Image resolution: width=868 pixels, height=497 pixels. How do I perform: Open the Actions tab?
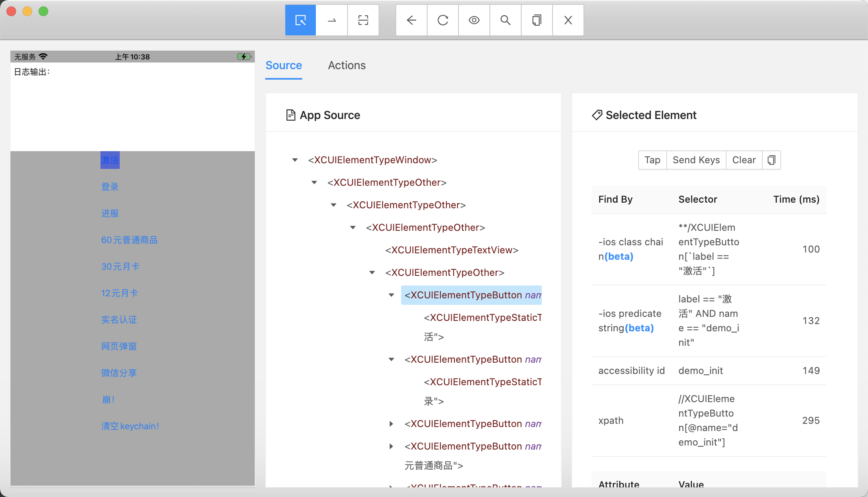point(346,65)
